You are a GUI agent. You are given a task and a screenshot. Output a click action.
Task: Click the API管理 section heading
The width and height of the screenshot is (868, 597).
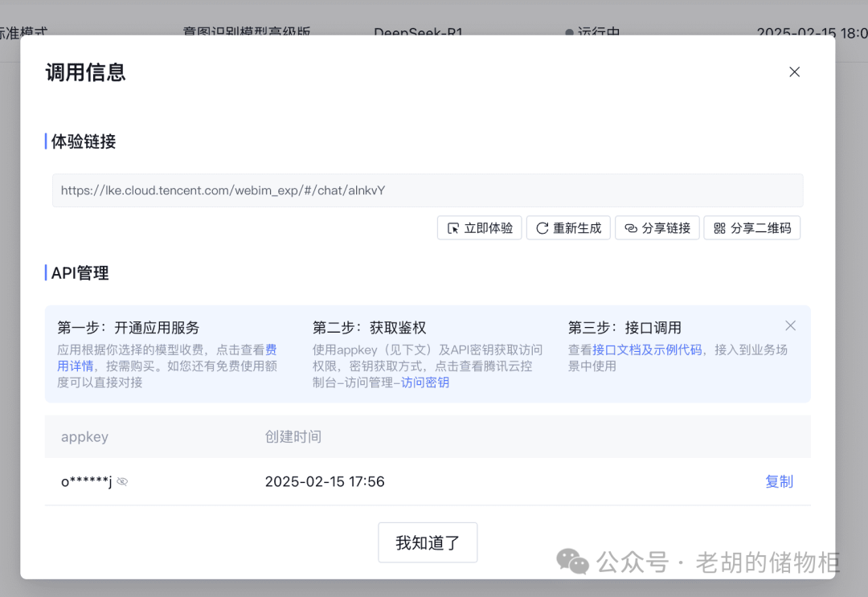pos(80,272)
